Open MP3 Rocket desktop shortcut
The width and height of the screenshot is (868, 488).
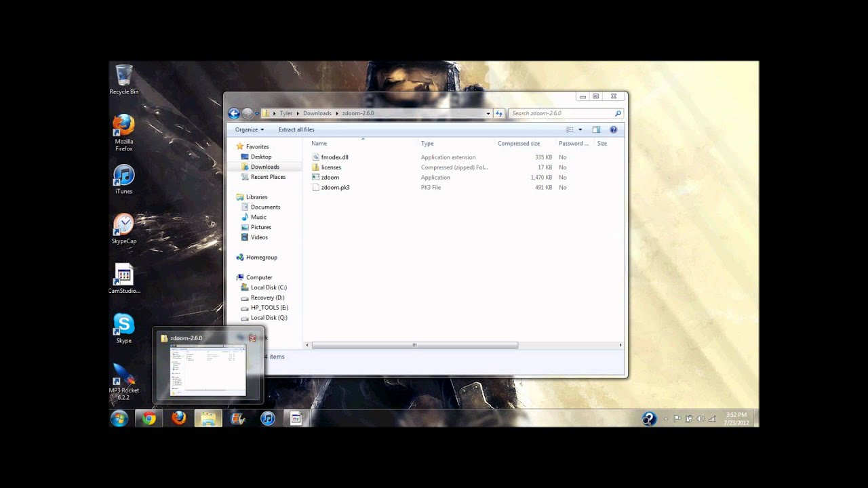(x=124, y=382)
